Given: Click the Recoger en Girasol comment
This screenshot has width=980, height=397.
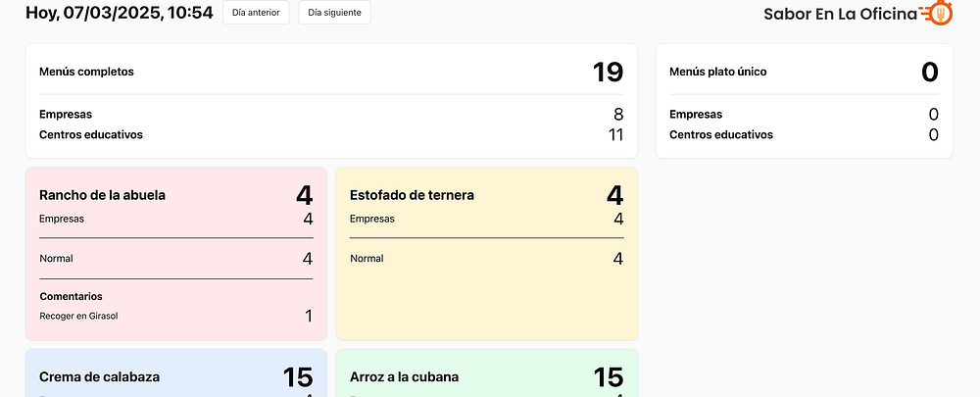Looking at the screenshot, I should (78, 316).
